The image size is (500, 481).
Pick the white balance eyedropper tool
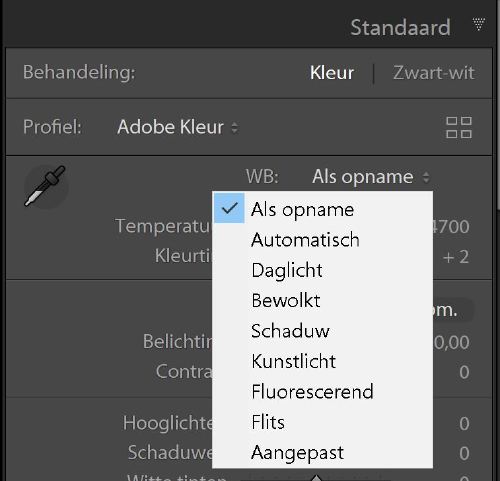click(x=46, y=186)
